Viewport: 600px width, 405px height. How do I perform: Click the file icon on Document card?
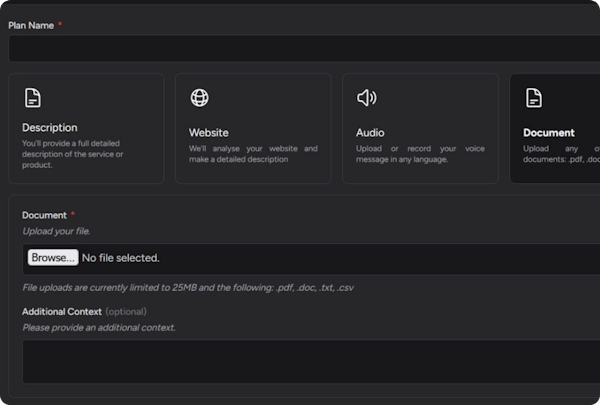point(534,98)
